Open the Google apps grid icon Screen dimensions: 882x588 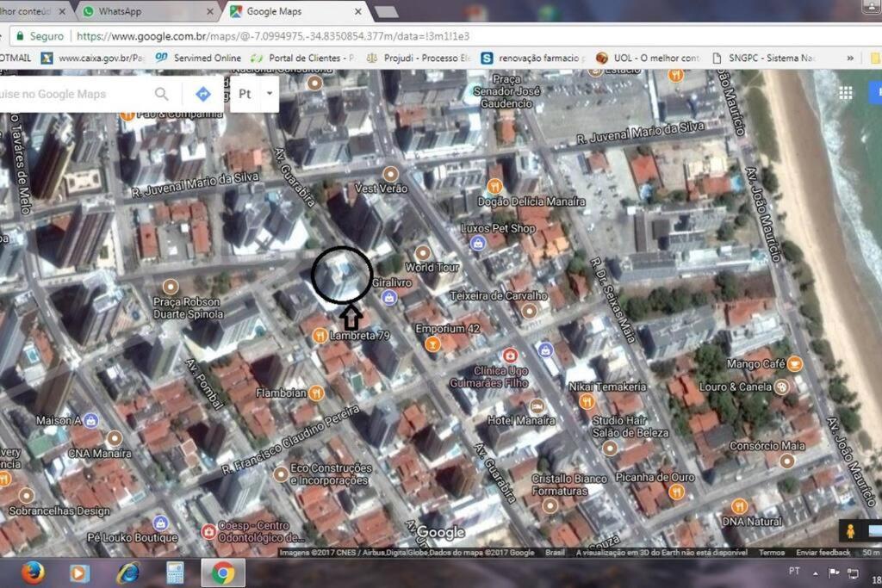(x=846, y=93)
